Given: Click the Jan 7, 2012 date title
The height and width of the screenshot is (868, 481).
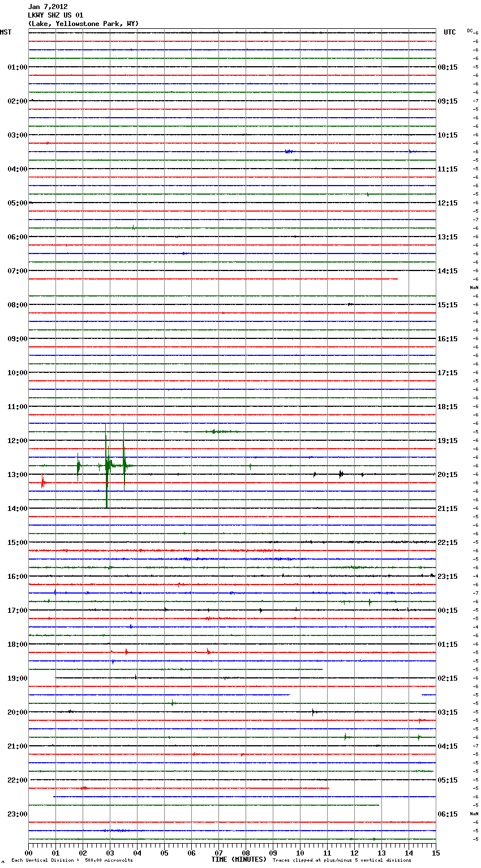Looking at the screenshot, I should pyautogui.click(x=48, y=7).
